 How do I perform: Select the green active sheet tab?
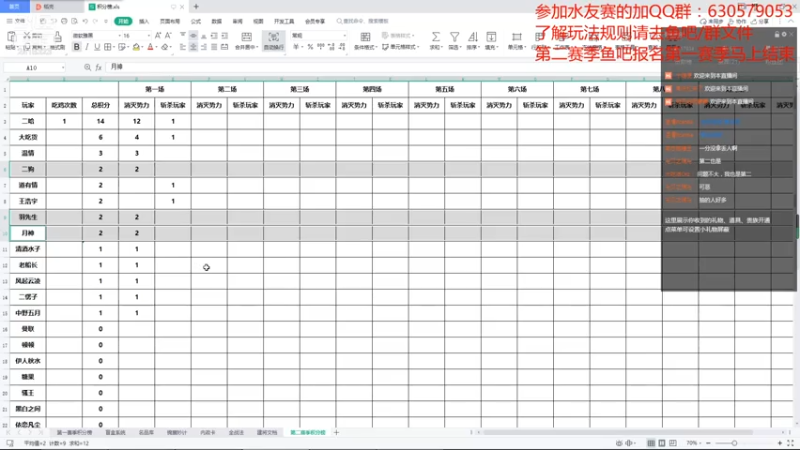(308, 433)
